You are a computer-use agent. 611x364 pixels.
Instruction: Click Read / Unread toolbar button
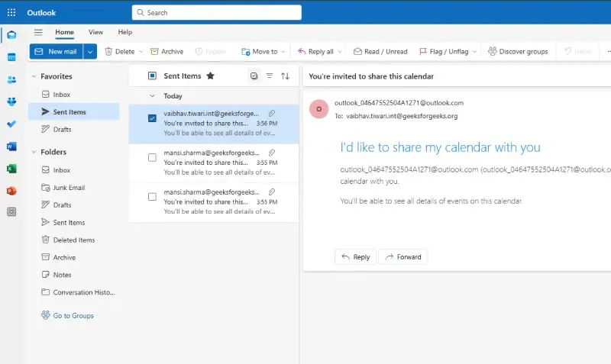point(380,51)
